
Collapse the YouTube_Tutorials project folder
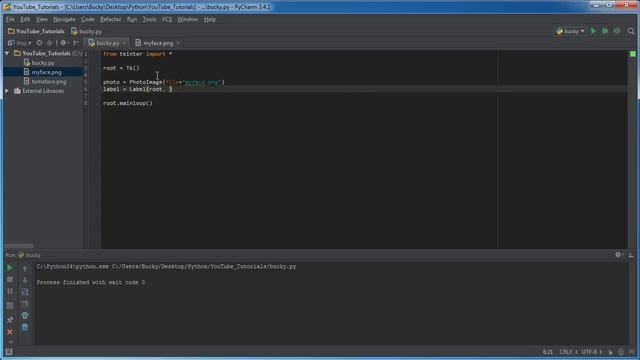click(7, 53)
